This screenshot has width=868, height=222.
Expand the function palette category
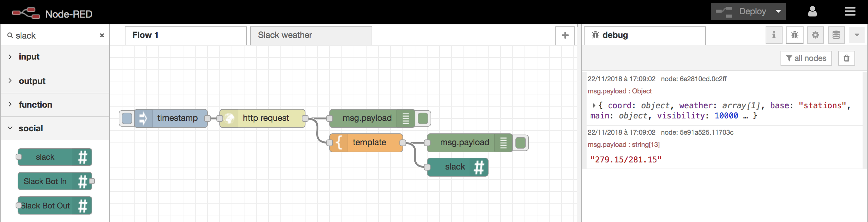(x=55, y=105)
